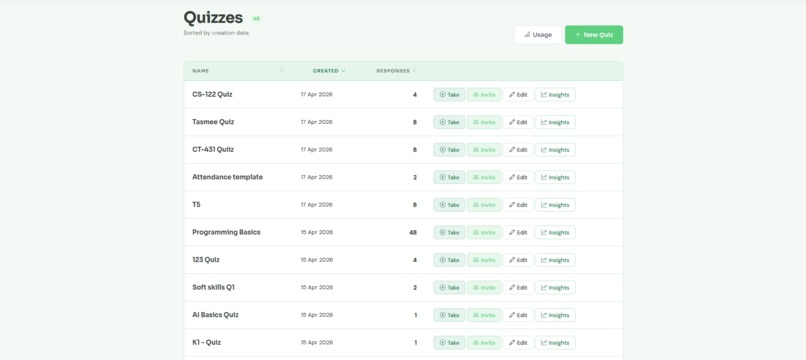Take the AI Basics Quiz
This screenshot has width=806, height=360.
pos(449,315)
